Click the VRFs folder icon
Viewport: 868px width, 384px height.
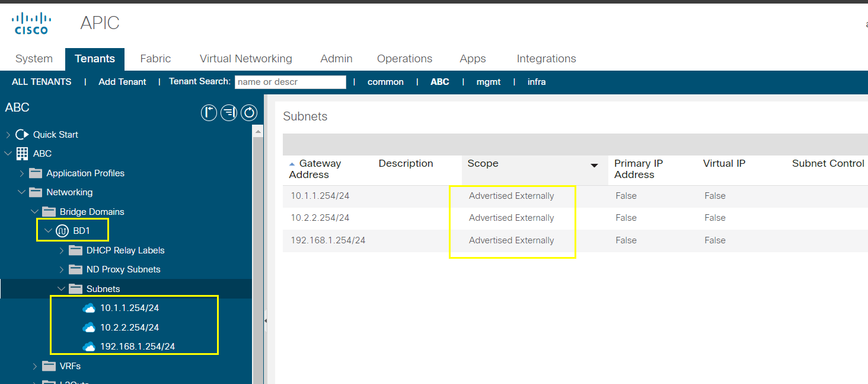tap(49, 366)
